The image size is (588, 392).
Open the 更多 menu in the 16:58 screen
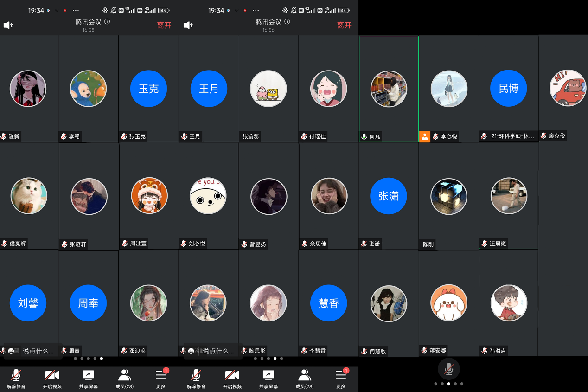click(161, 379)
